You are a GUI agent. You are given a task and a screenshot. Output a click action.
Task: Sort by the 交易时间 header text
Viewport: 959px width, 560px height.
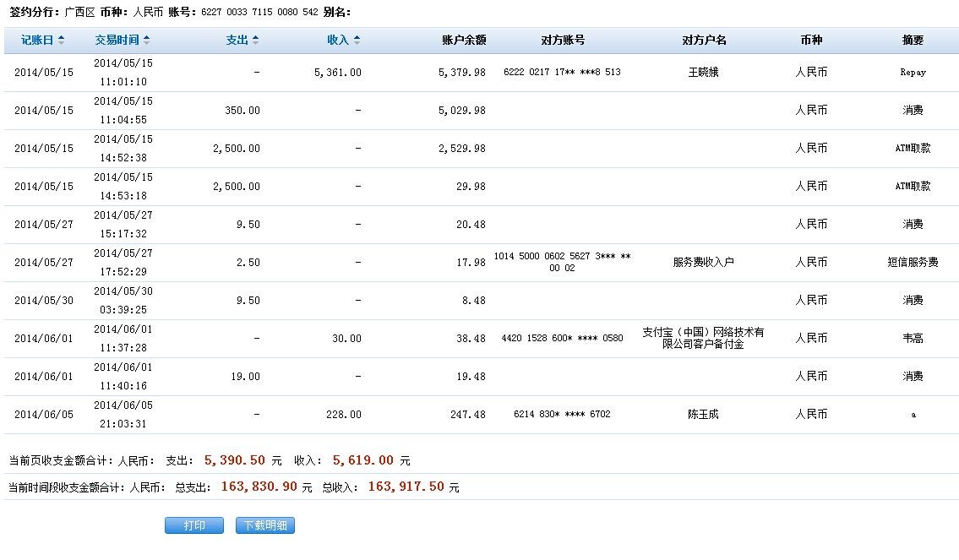pos(117,41)
